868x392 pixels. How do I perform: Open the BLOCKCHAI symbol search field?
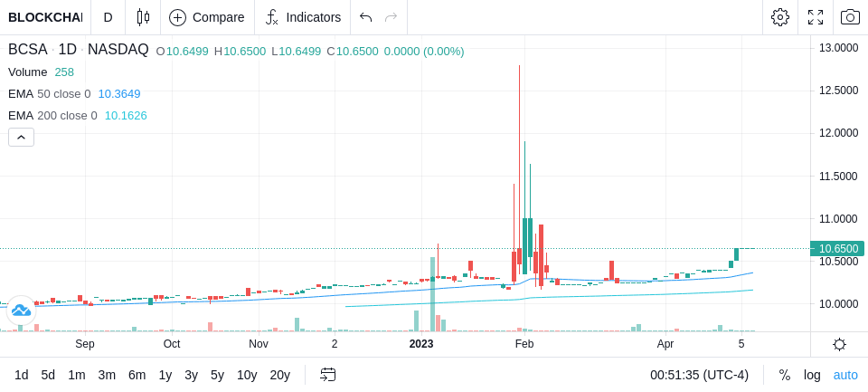[x=45, y=17]
